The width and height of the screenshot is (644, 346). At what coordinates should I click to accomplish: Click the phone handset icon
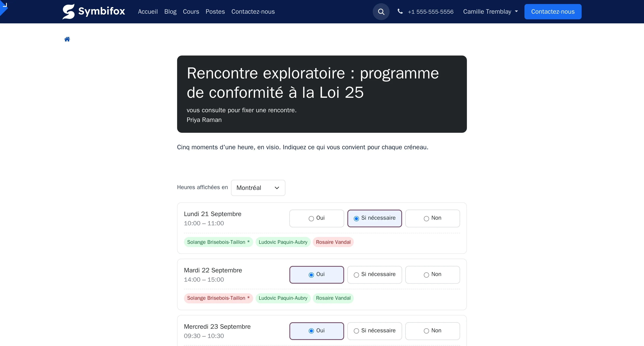400,11
